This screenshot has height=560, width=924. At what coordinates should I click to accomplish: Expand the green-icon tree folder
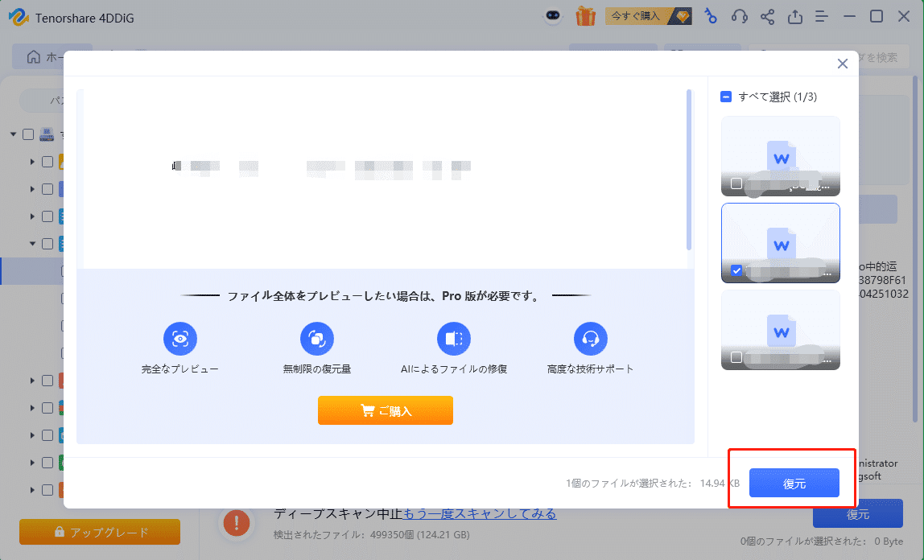[32, 463]
